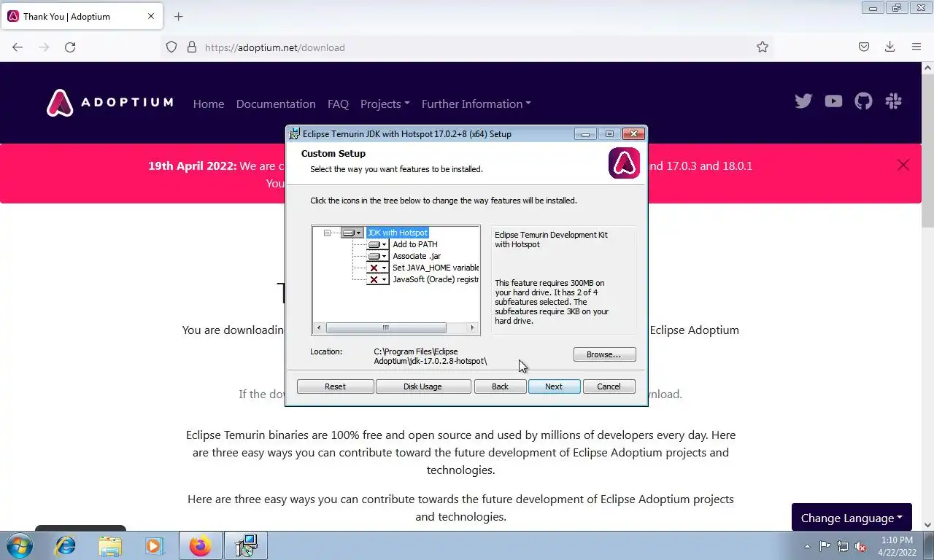Open the Associate .jar install-option dropdown
This screenshot has height=560, width=934.
[377, 256]
